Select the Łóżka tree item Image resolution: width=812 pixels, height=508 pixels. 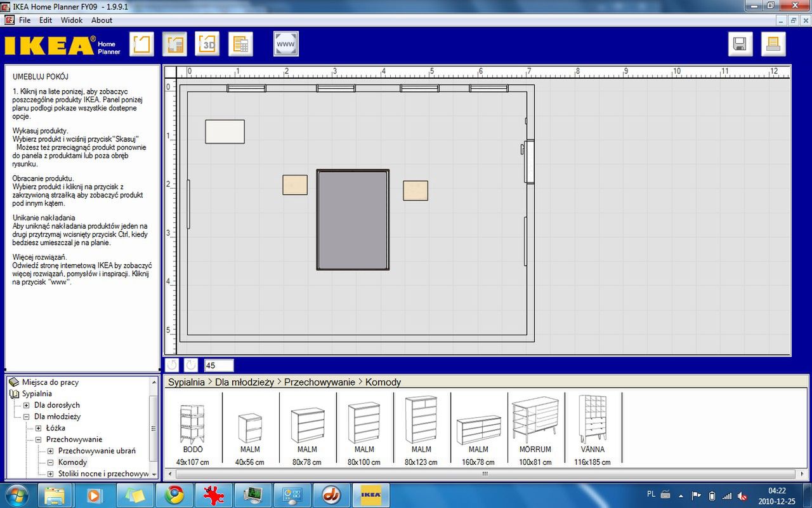point(55,428)
